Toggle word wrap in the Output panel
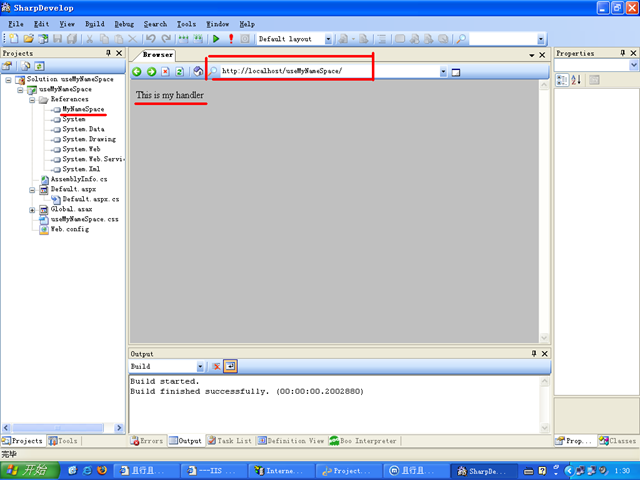The height and width of the screenshot is (480, 640). click(231, 366)
